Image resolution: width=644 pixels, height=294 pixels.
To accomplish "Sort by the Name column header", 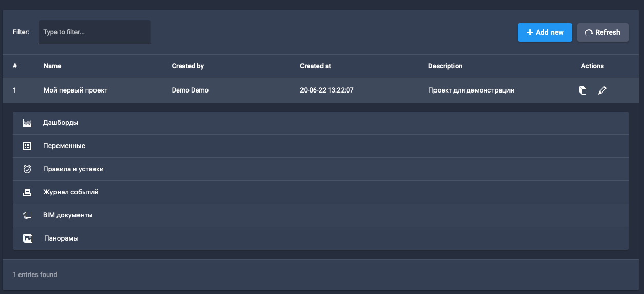I will click(52, 66).
